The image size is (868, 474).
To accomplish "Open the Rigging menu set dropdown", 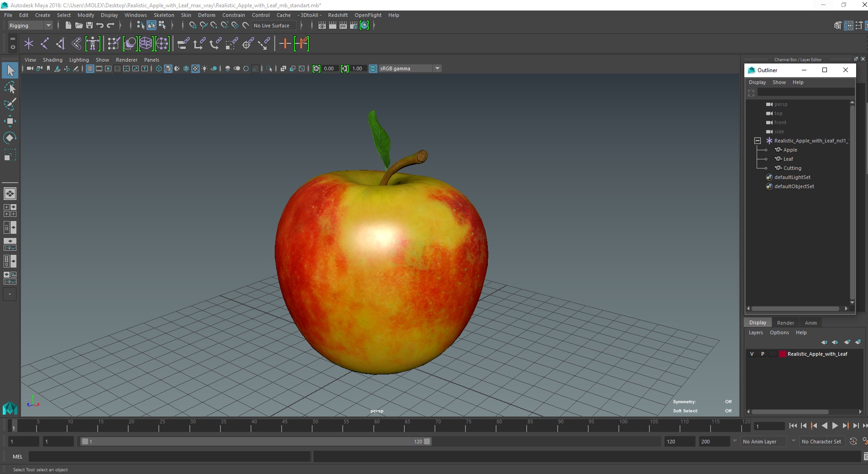I will (x=30, y=26).
